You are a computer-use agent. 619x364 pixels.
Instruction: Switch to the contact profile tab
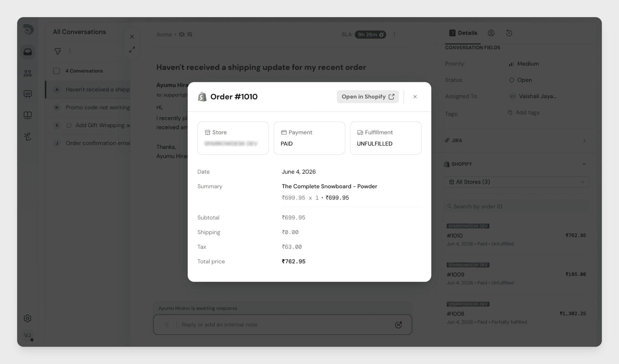click(x=491, y=33)
